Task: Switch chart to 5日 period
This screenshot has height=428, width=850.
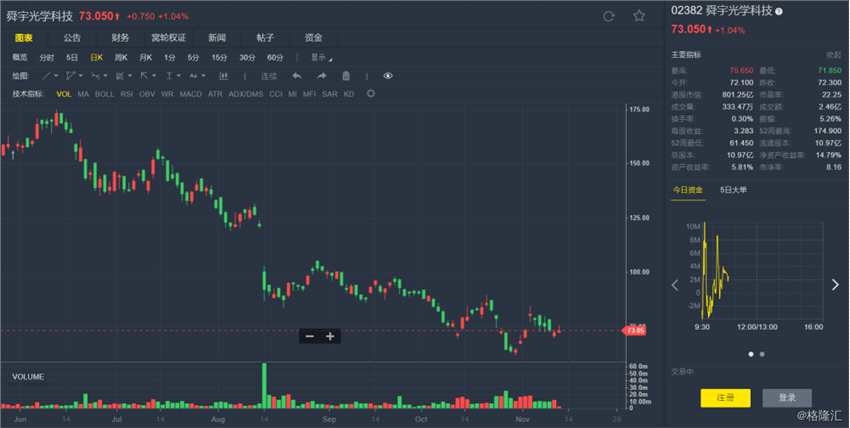Action: (x=72, y=57)
